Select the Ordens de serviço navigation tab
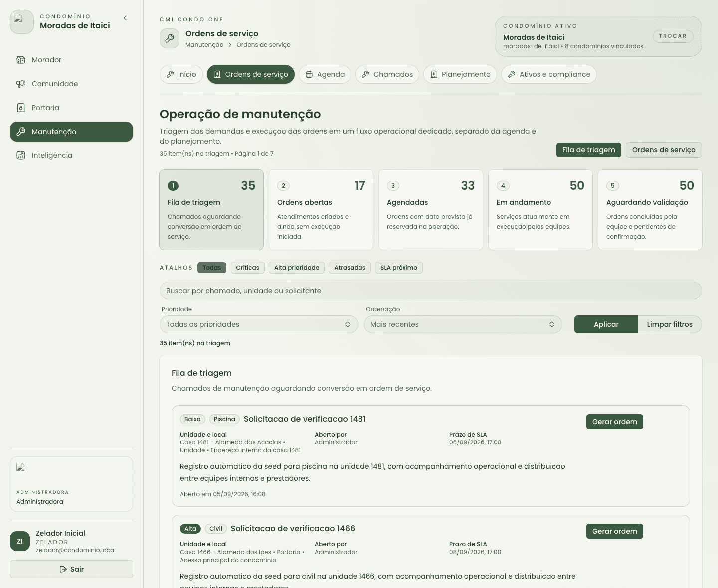This screenshot has height=588, width=718. coord(251,74)
